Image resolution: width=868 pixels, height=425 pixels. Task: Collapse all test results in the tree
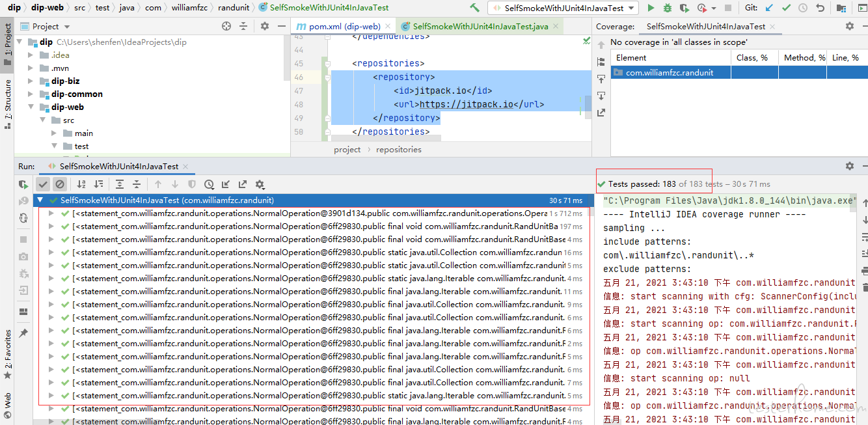pyautogui.click(x=137, y=184)
